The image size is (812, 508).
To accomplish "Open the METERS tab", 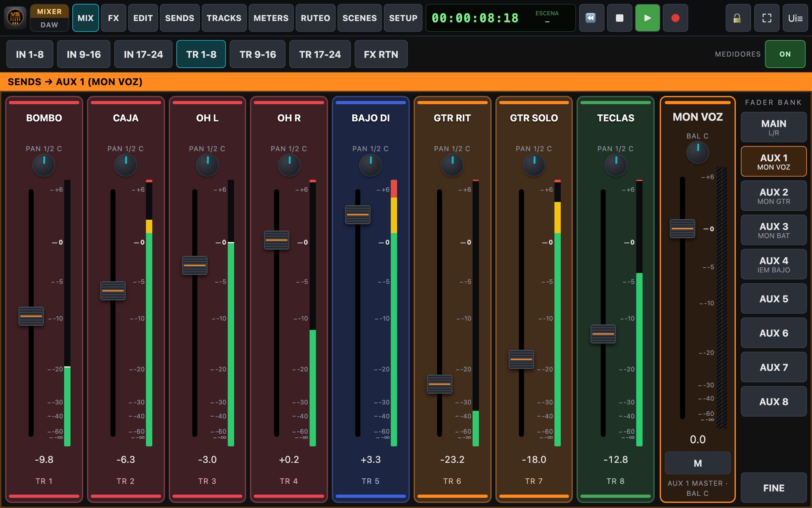I will (x=271, y=18).
